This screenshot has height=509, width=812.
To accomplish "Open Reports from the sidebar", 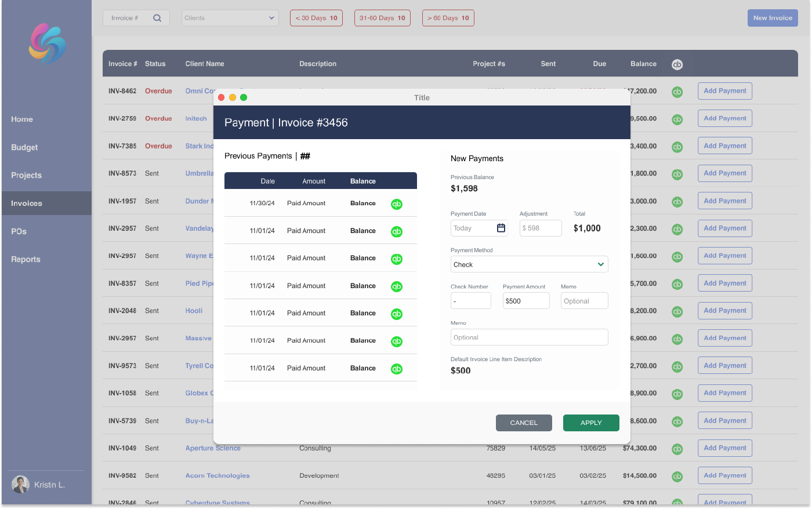I will (x=26, y=259).
